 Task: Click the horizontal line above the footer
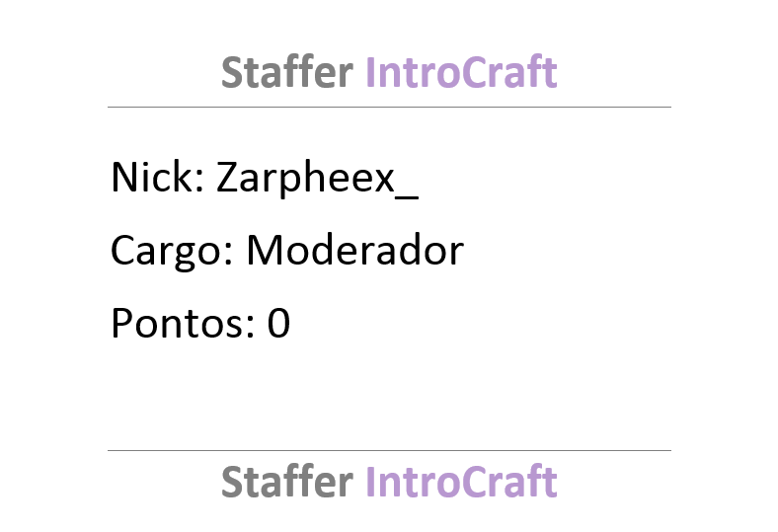tap(389, 451)
